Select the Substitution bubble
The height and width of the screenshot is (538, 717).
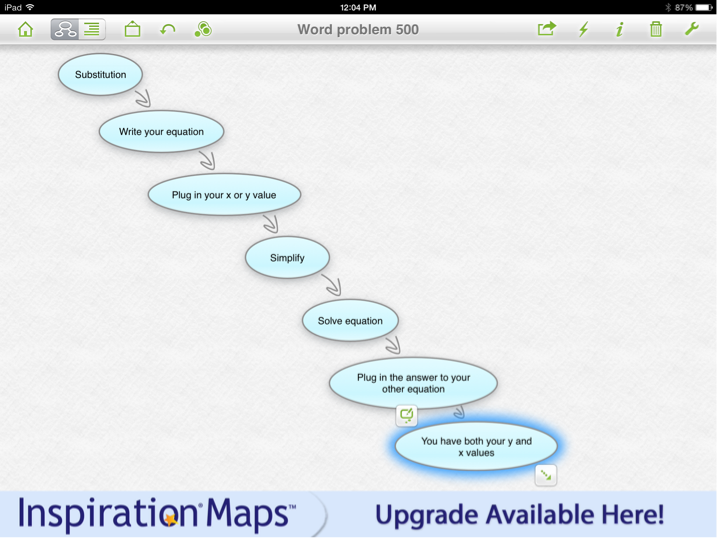coord(100,75)
